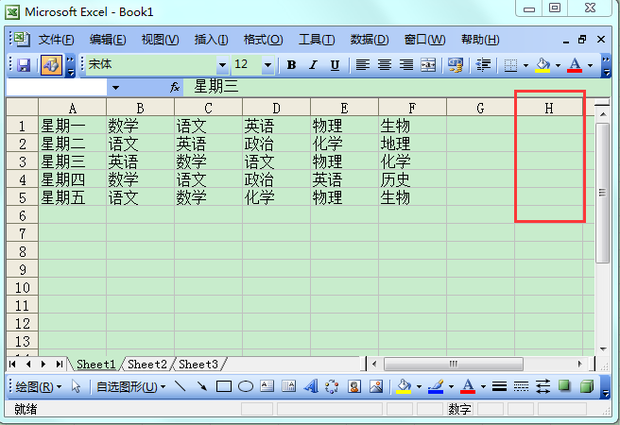The image size is (620, 425).
Task: Select the Arrow drawing tool
Action: click(202, 386)
